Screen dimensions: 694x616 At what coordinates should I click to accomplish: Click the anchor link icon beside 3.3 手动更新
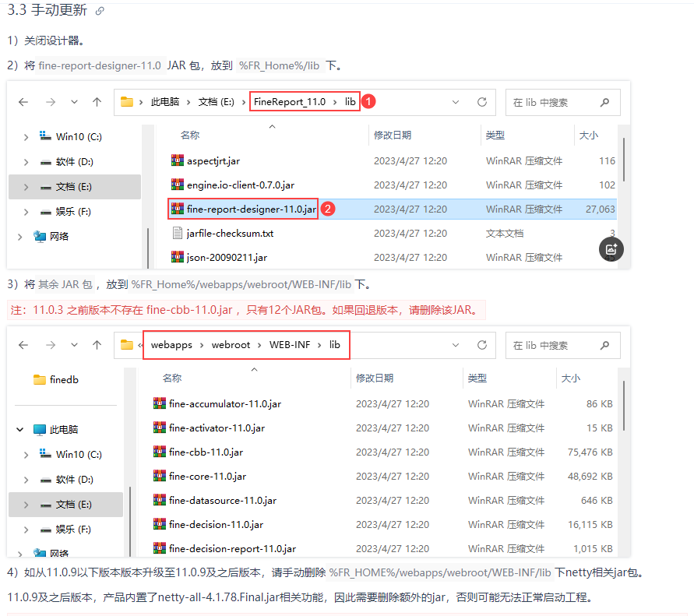100,11
